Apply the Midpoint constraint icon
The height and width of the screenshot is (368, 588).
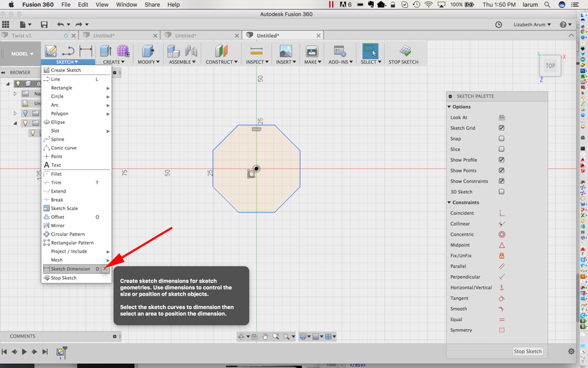502,245
